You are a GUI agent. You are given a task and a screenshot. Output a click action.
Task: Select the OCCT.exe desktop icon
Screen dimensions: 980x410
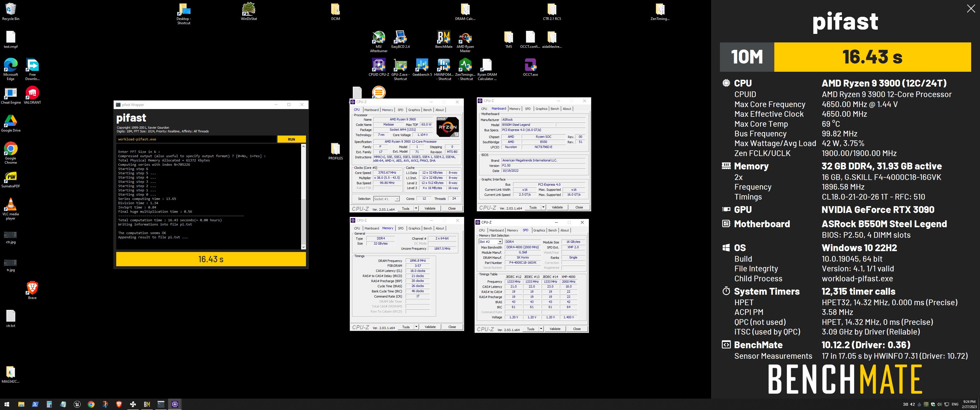coord(530,67)
